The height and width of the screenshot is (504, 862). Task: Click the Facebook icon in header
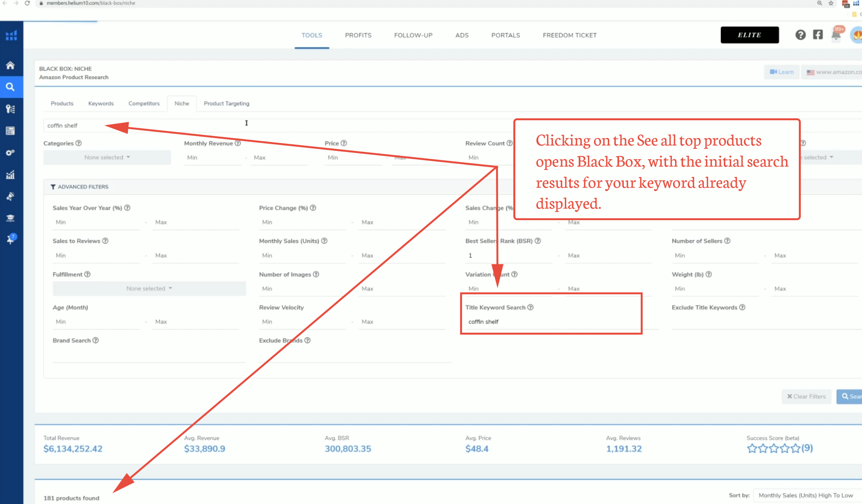click(x=818, y=35)
